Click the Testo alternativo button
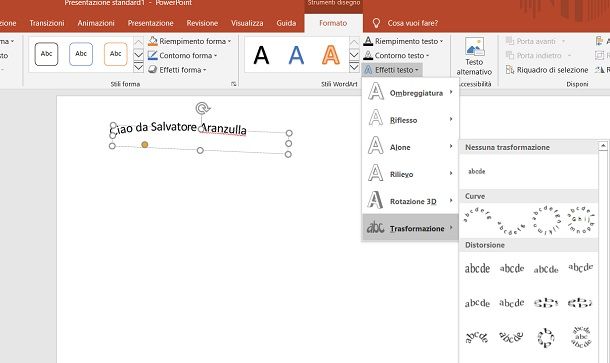Viewport: 610px width, 363px height. (x=474, y=57)
